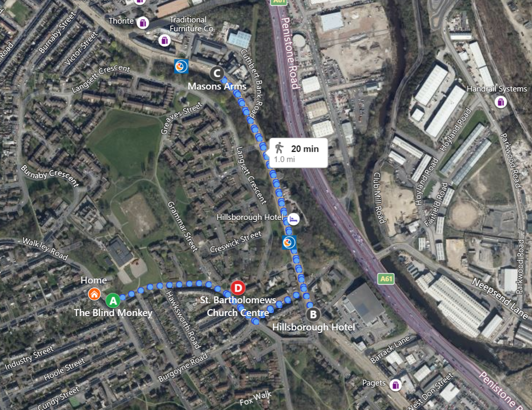Click the Handrail Systems text label

[497, 89]
